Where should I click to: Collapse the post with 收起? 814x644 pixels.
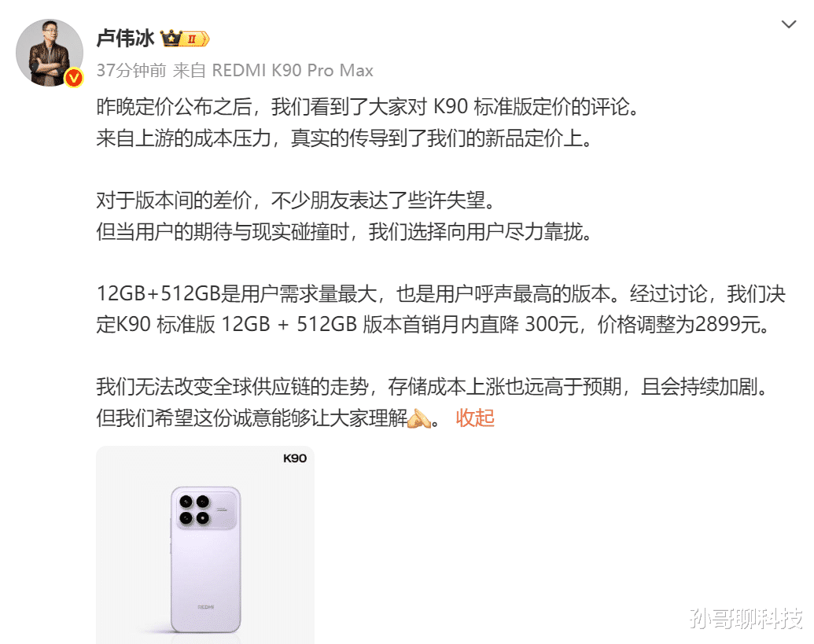click(475, 418)
